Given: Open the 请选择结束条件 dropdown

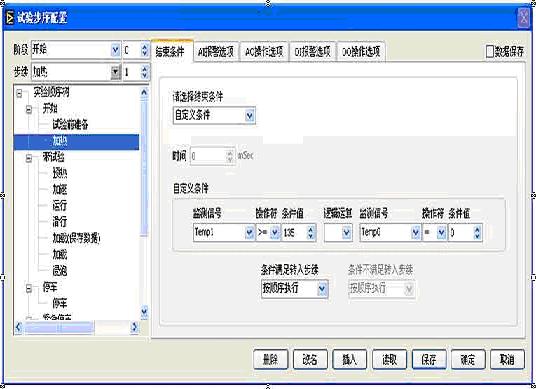Looking at the screenshot, I should (x=250, y=116).
